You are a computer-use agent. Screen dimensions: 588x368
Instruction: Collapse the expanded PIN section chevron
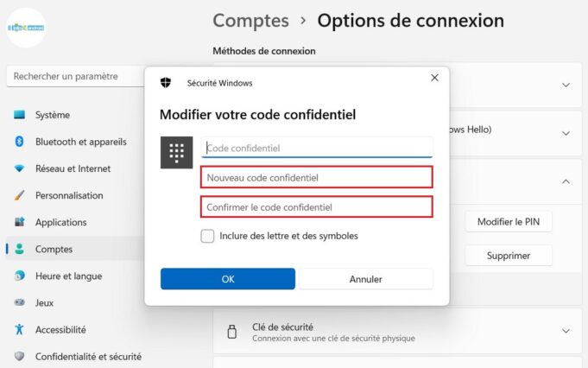pyautogui.click(x=566, y=181)
